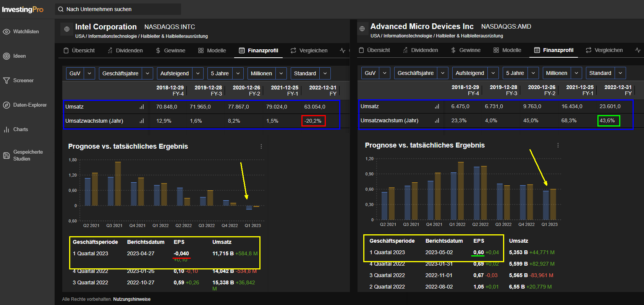Open Intel Modelle tab
Screen dimensions: 644x305
point(212,50)
